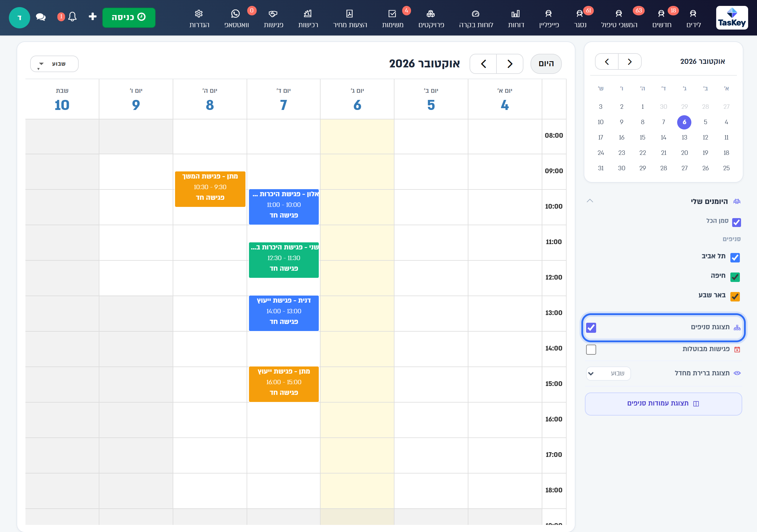Open blue meeting דנית - פגישת ייעוץ

(284, 313)
